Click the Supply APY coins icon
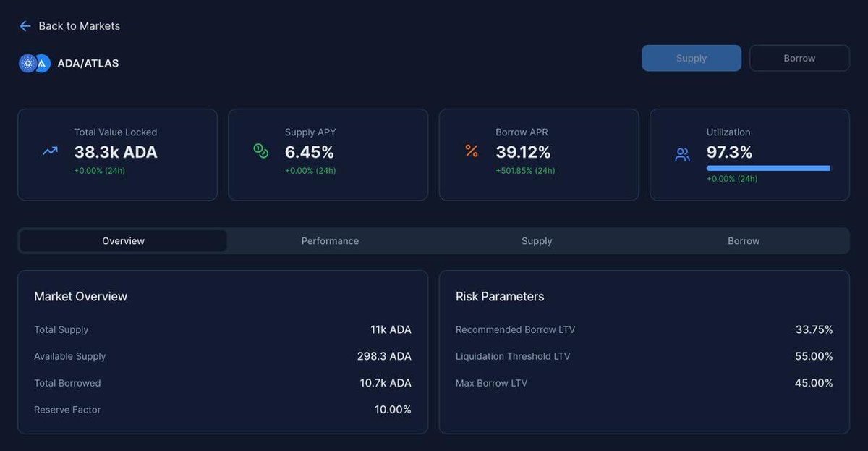The image size is (868, 451). tap(261, 151)
